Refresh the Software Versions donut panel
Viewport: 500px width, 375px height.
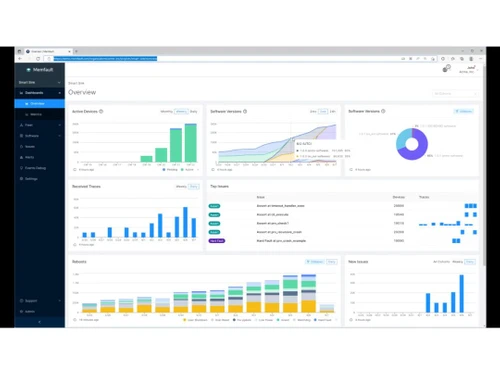[x=351, y=170]
